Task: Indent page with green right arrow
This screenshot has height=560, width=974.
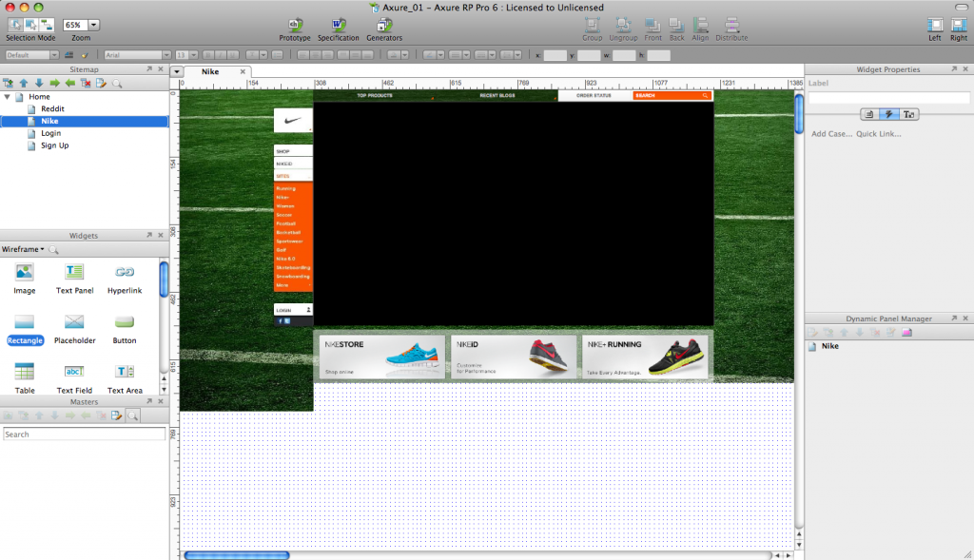Action: tap(54, 84)
